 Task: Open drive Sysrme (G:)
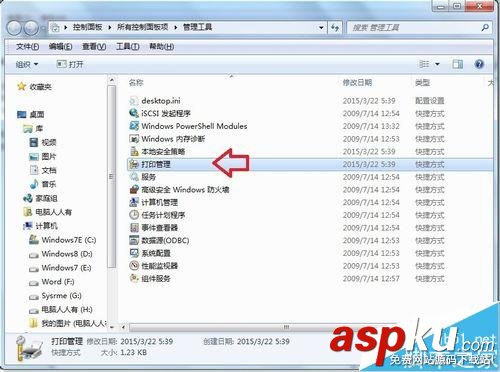click(55, 296)
